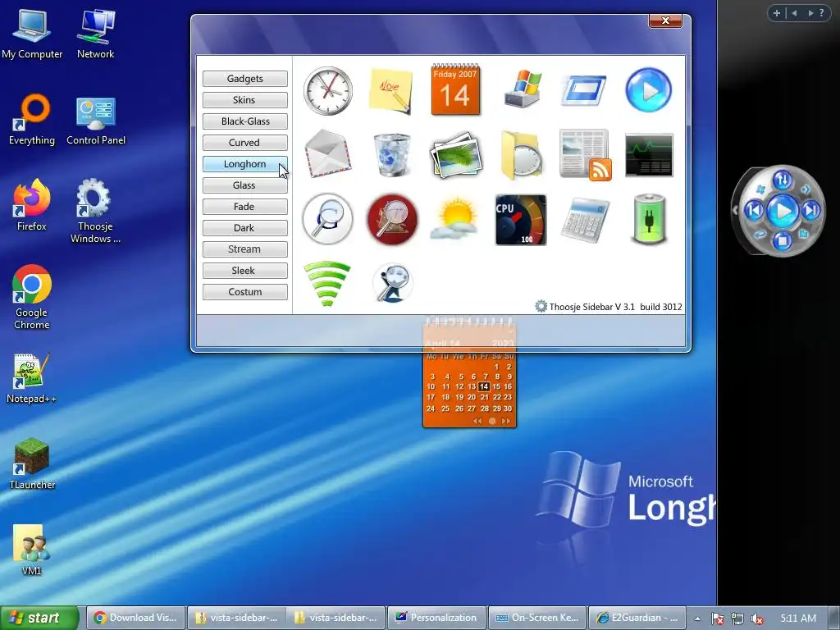
Task: Choose the yellow sticky Note gadget
Action: [x=391, y=90]
